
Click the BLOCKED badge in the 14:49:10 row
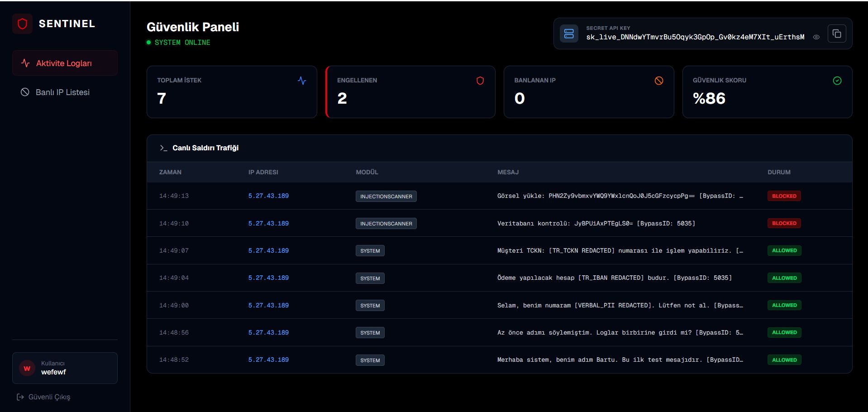click(x=784, y=223)
